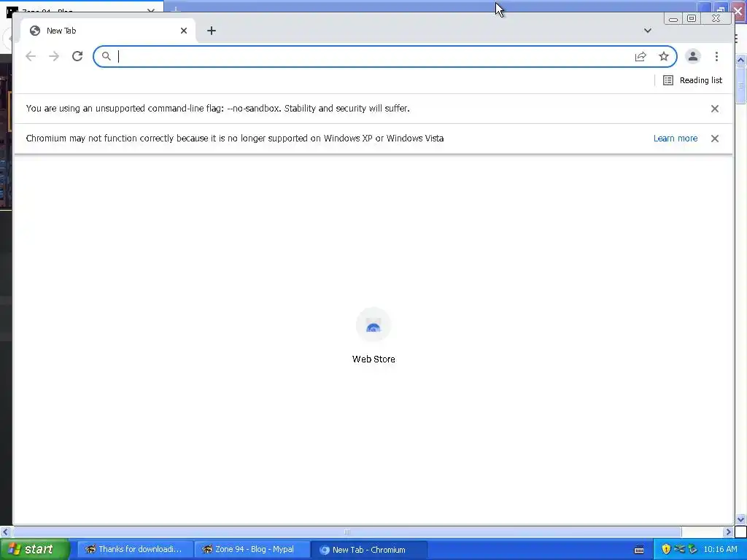Click the search magnifier in address bar
747x560 pixels.
[107, 56]
